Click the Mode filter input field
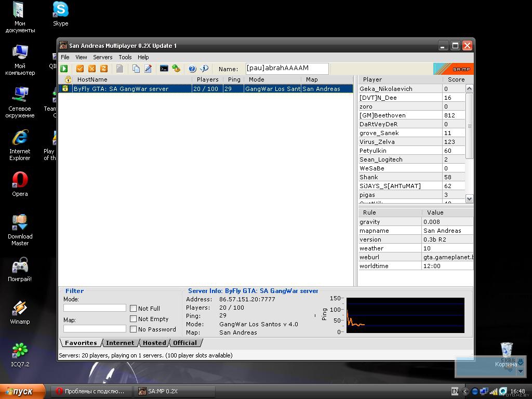This screenshot has height=399, width=532. pos(95,308)
